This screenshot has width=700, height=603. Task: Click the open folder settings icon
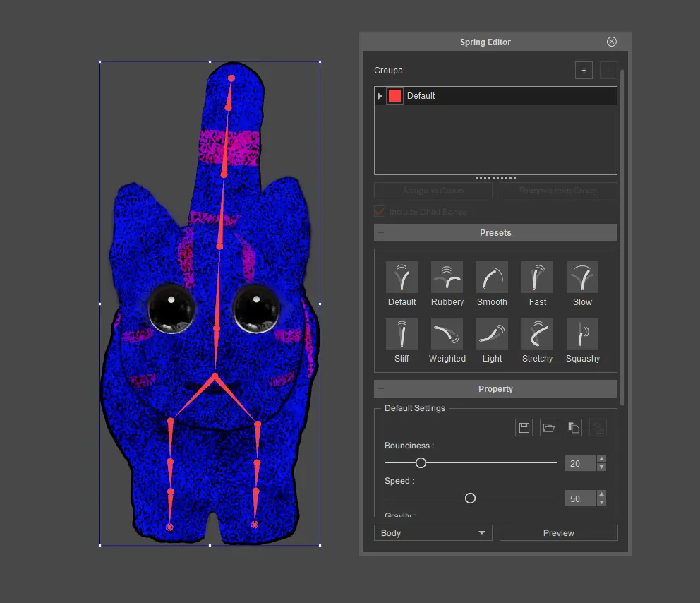click(549, 428)
